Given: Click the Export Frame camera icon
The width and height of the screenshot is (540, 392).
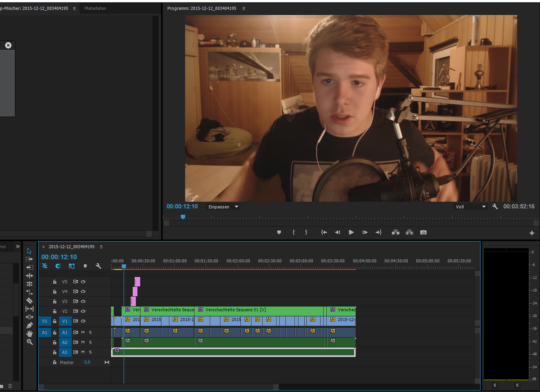Looking at the screenshot, I should [x=423, y=232].
